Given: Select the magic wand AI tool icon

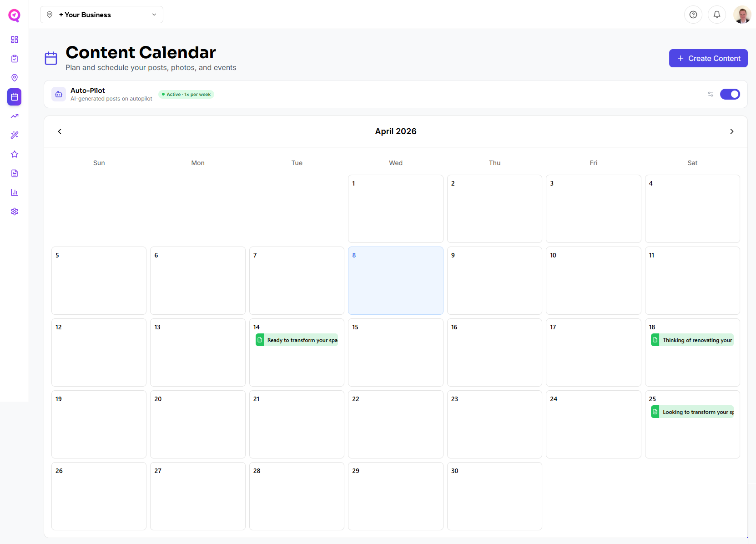Looking at the screenshot, I should pyautogui.click(x=15, y=135).
